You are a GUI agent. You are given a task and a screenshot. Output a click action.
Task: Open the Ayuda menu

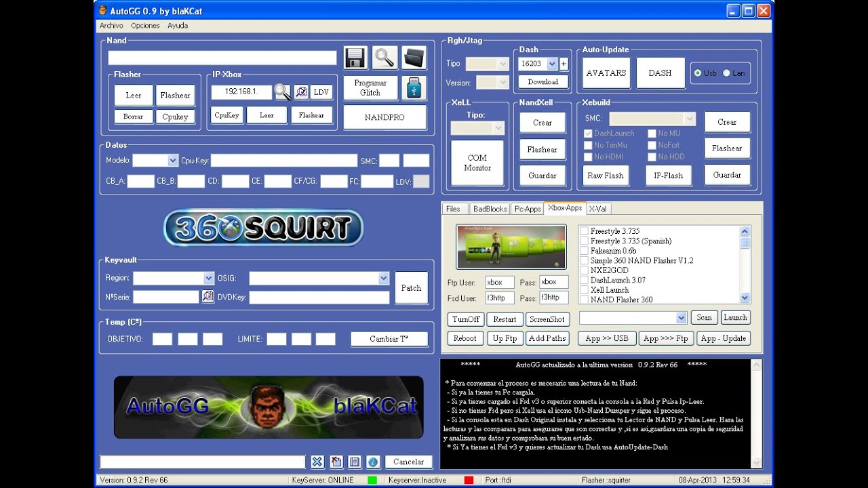178,26
